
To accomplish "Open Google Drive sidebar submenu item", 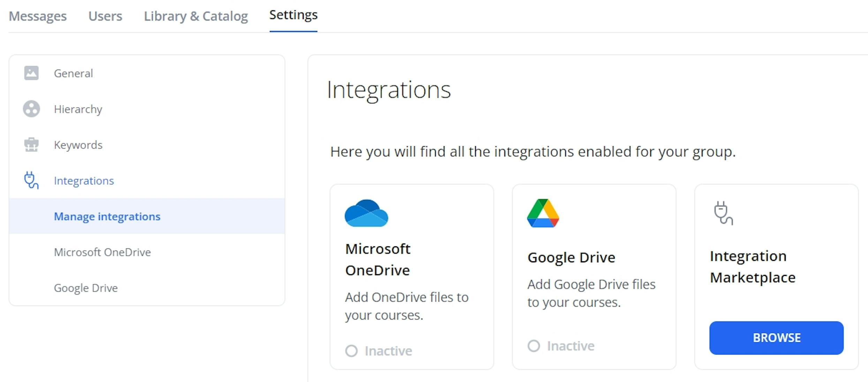I will (x=86, y=288).
